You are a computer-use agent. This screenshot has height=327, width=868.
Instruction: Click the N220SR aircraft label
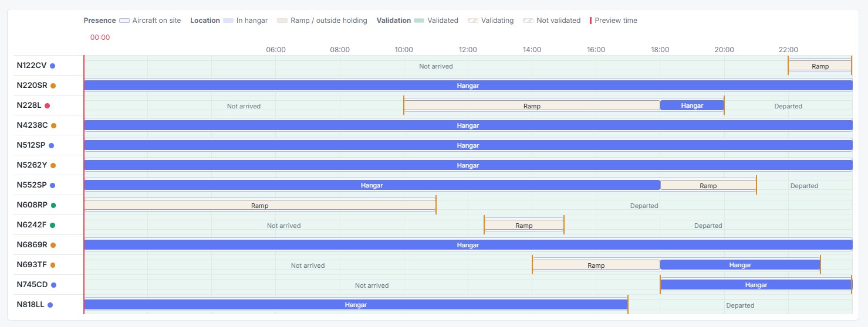coord(32,86)
